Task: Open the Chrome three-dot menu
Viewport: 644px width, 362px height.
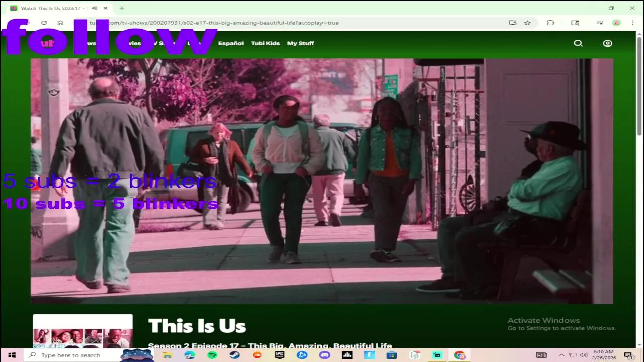Action: (x=633, y=23)
